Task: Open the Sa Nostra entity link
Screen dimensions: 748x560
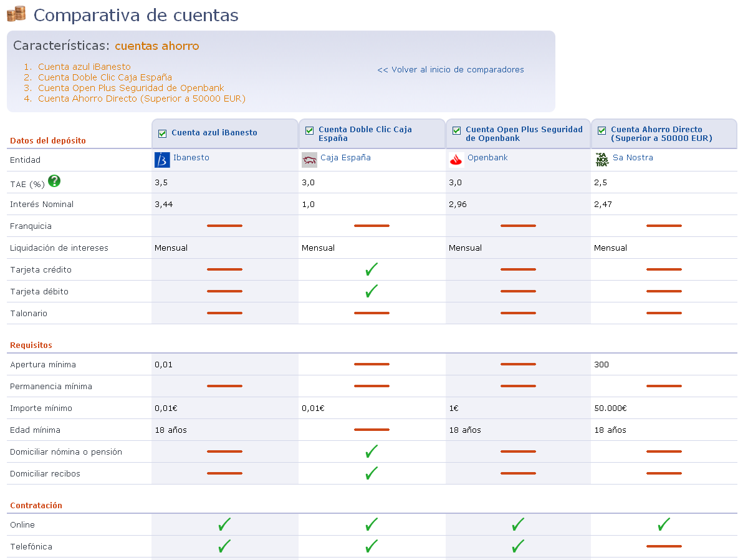Action: 633,158
